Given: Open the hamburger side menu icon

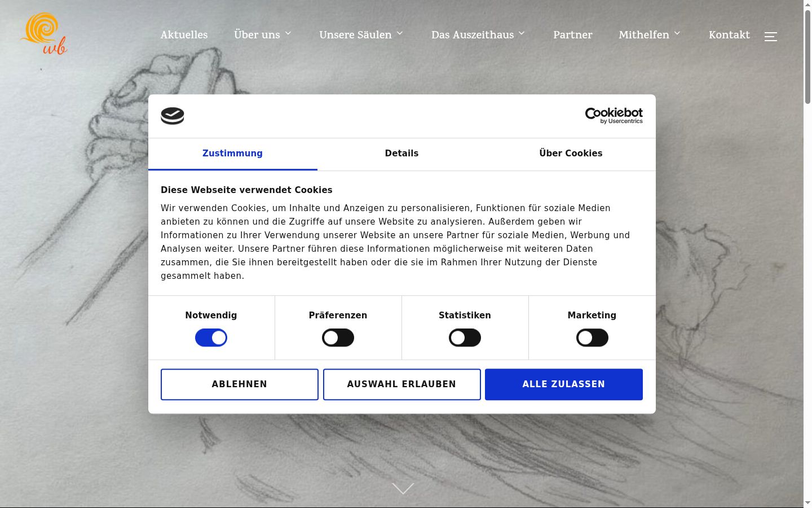Looking at the screenshot, I should [771, 37].
